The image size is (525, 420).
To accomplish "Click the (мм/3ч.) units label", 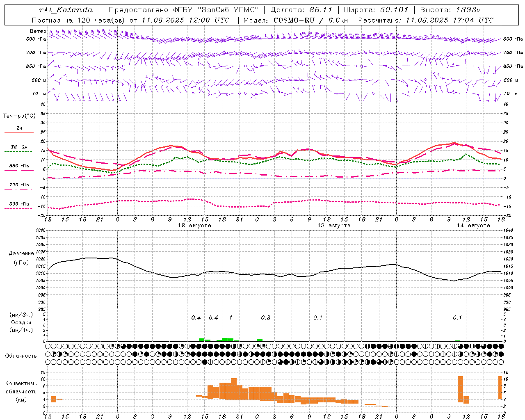I will (21, 315).
